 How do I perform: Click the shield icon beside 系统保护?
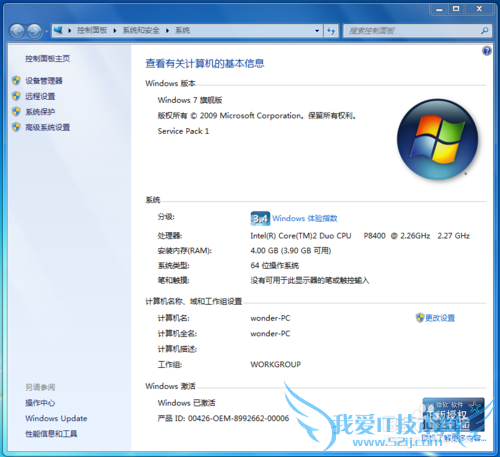[16, 111]
